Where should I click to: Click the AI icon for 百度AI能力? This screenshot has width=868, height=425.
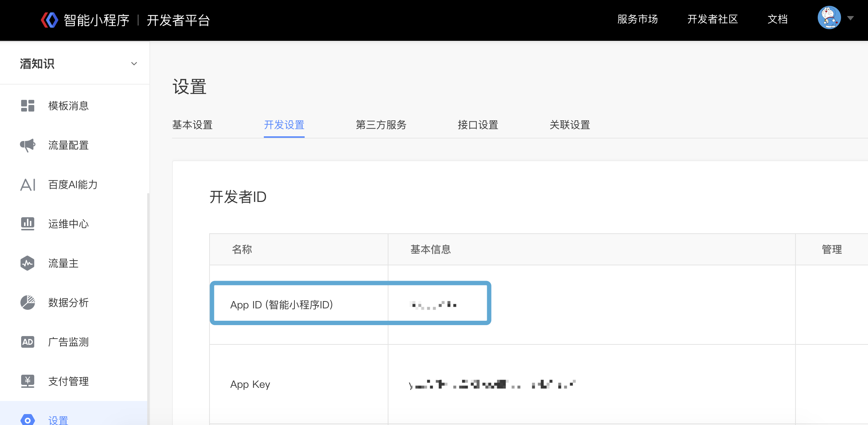tap(27, 184)
